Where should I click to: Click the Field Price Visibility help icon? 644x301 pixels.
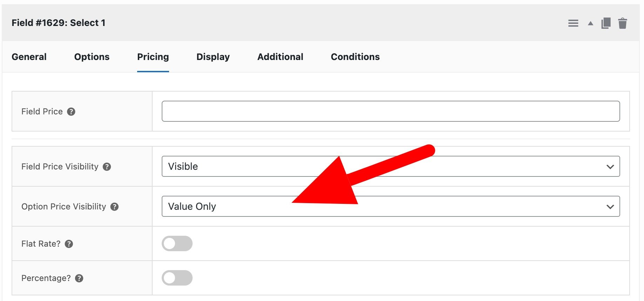(x=108, y=167)
